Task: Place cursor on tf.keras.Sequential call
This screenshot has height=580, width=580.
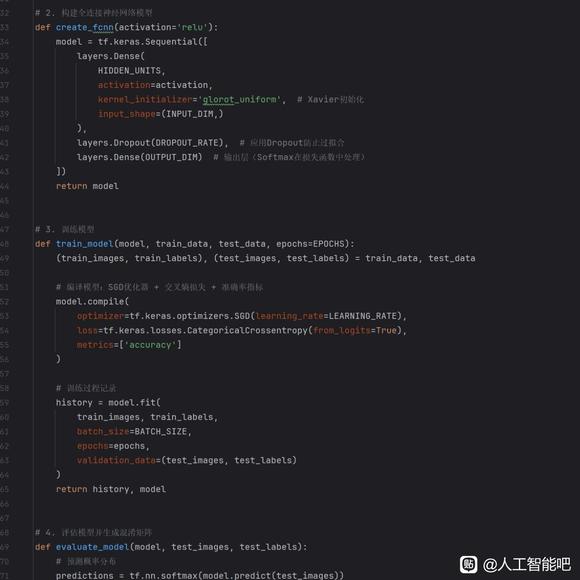Action: [152, 42]
